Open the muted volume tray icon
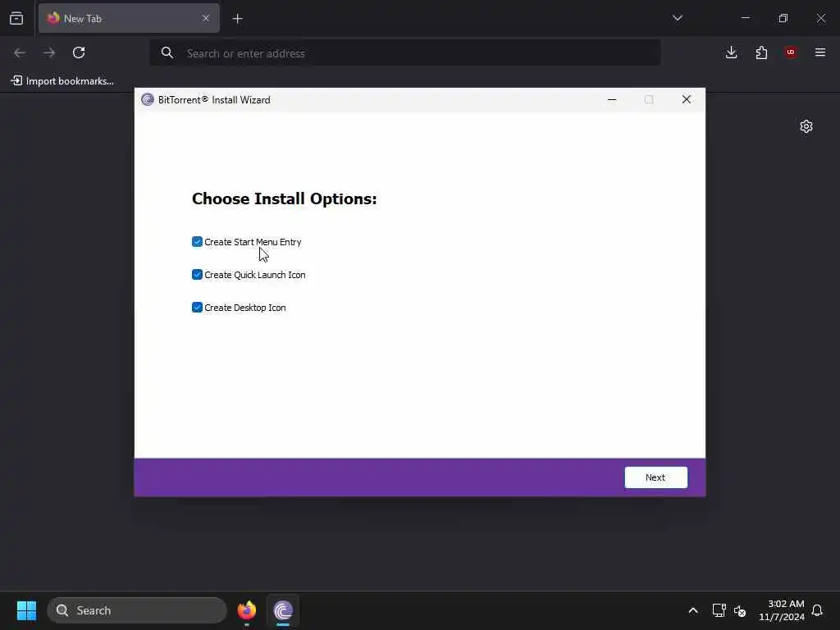 (x=740, y=610)
